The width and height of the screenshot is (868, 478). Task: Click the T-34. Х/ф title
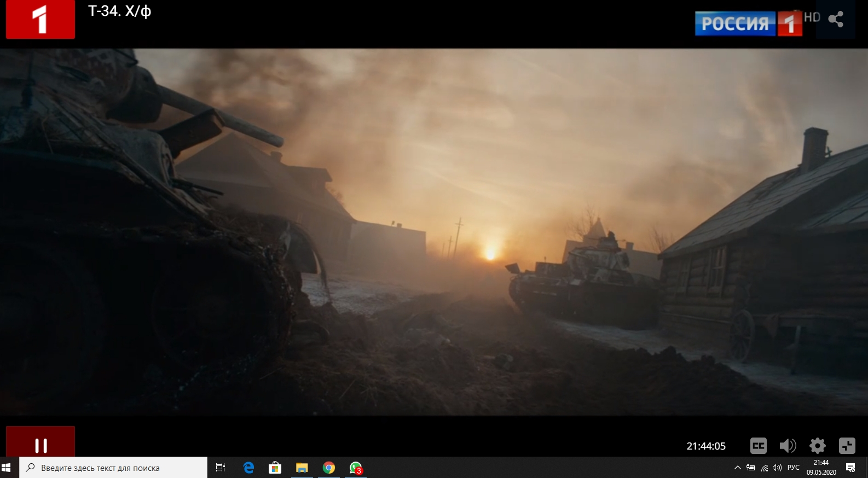(120, 11)
